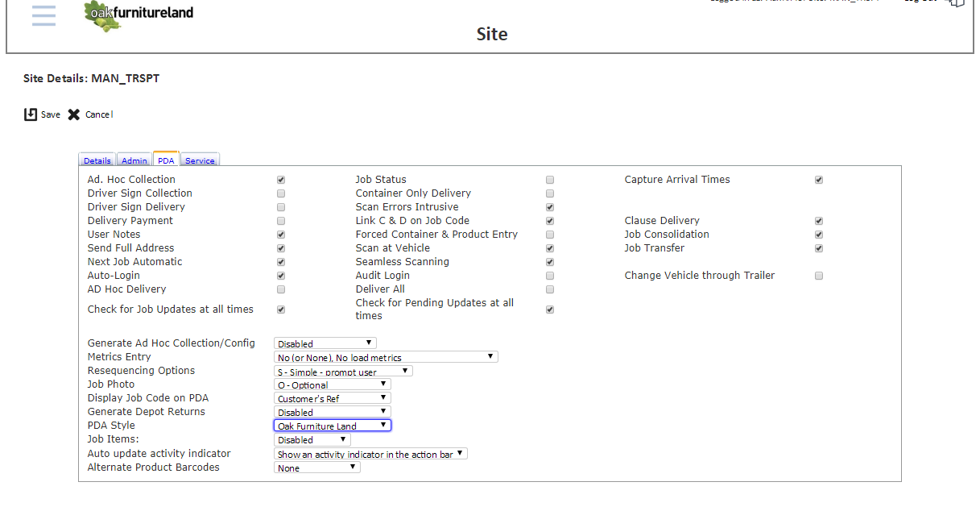Tick Change Vehicle through Trailer checkbox
Image resolution: width=980 pixels, height=507 pixels.
[x=819, y=276]
